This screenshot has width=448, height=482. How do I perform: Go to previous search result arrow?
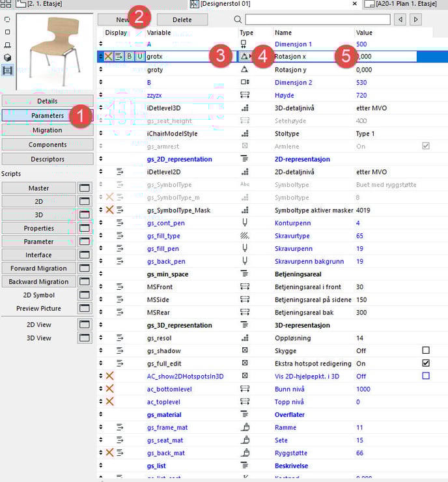coord(400,20)
